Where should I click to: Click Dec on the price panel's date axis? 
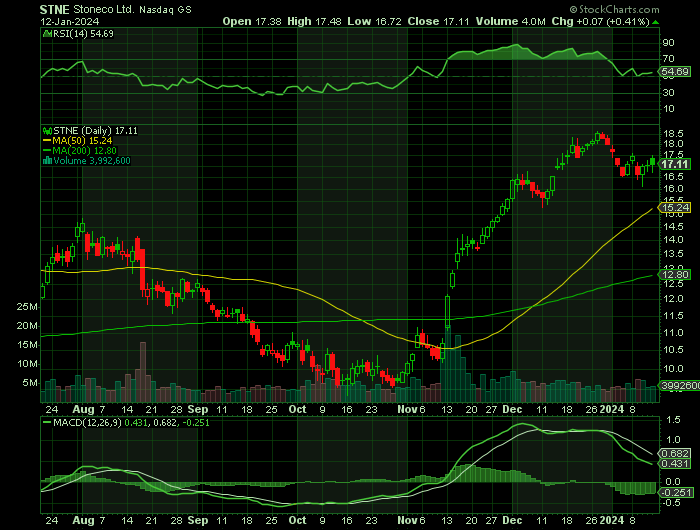(512, 409)
